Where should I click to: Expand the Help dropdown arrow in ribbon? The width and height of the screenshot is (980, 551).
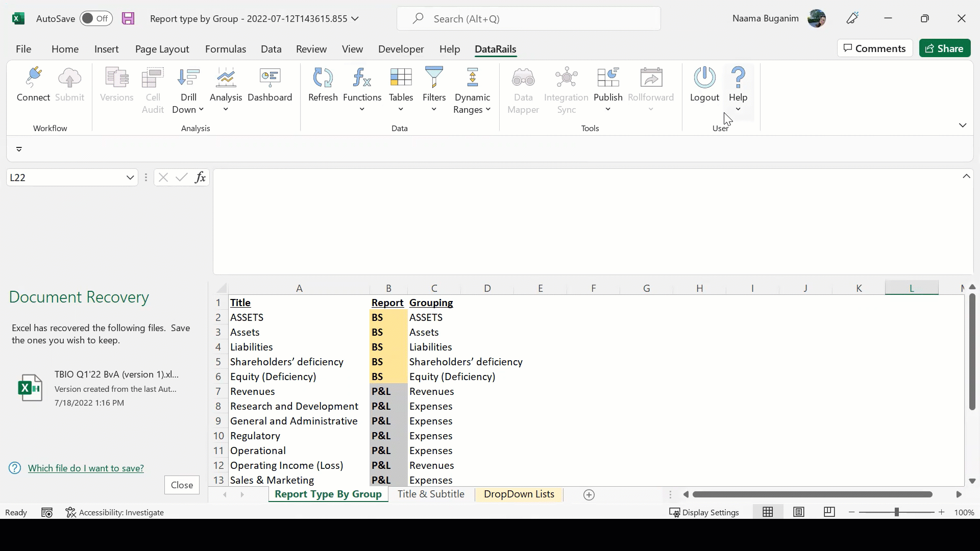coord(738,109)
